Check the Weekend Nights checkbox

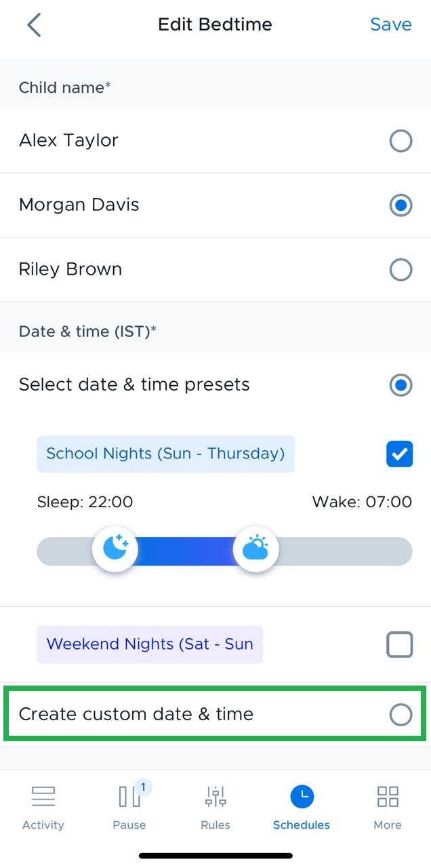[x=399, y=644]
